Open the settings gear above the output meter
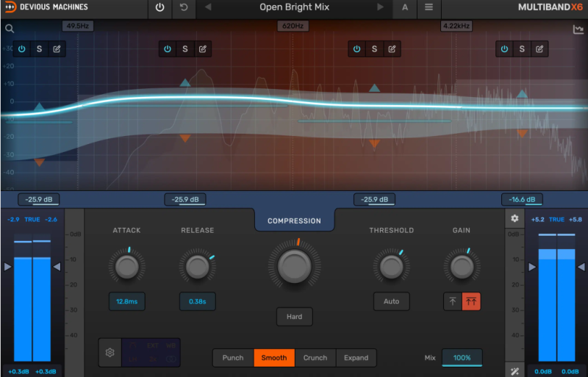 514,218
